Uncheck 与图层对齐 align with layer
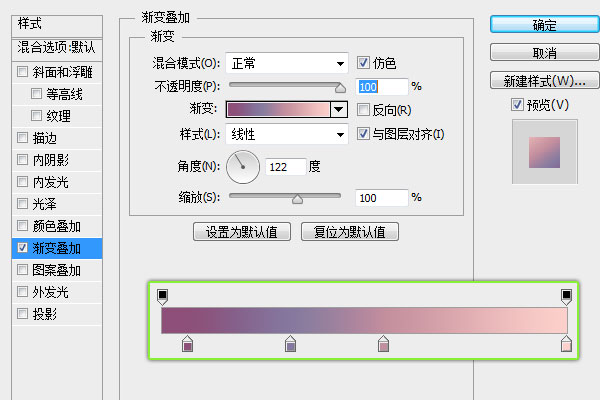 click(x=363, y=134)
